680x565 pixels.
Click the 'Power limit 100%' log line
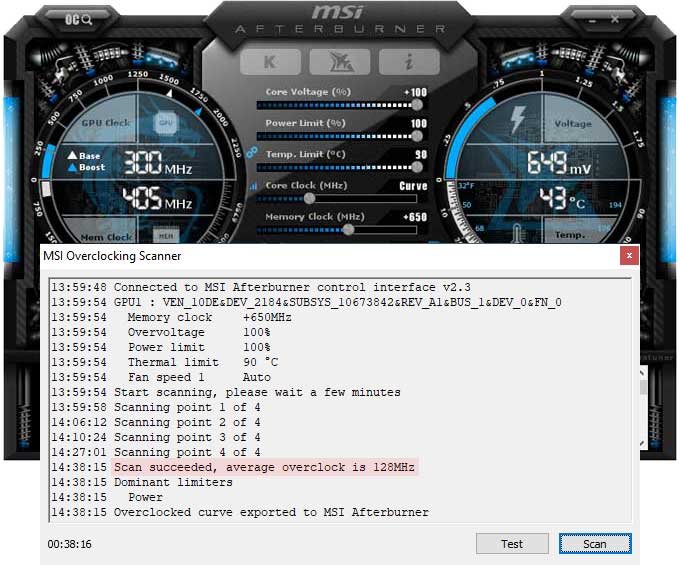coord(161,347)
